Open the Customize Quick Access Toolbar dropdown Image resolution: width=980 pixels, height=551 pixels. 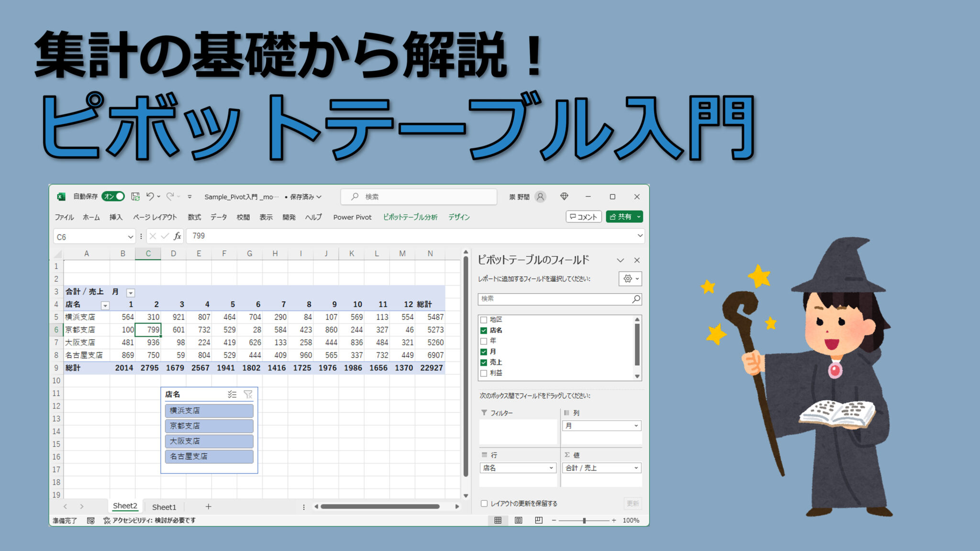point(189,197)
